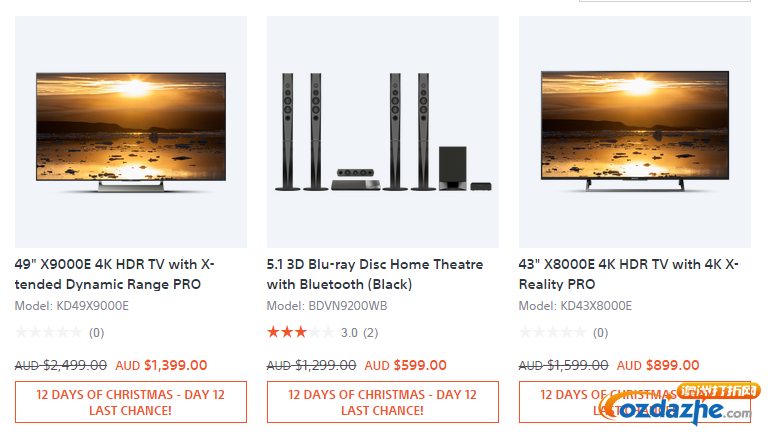Viewport: 783px width, 438px height.
Task: Open the (0) reviews count for X9000E TV
Action: click(96, 333)
